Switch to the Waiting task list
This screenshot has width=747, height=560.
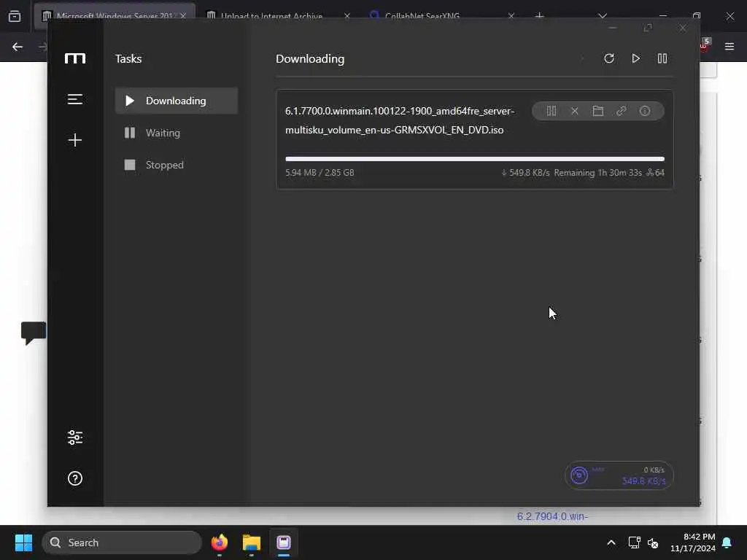point(177,133)
